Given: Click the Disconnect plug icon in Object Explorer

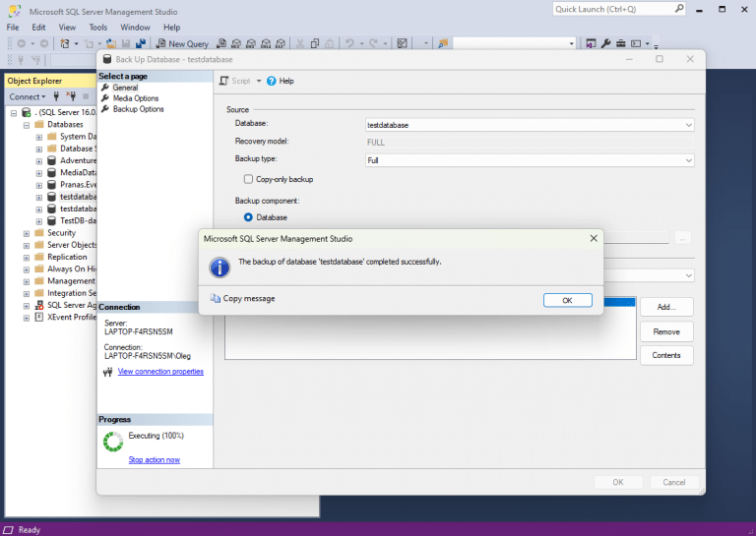Looking at the screenshot, I should [x=71, y=96].
